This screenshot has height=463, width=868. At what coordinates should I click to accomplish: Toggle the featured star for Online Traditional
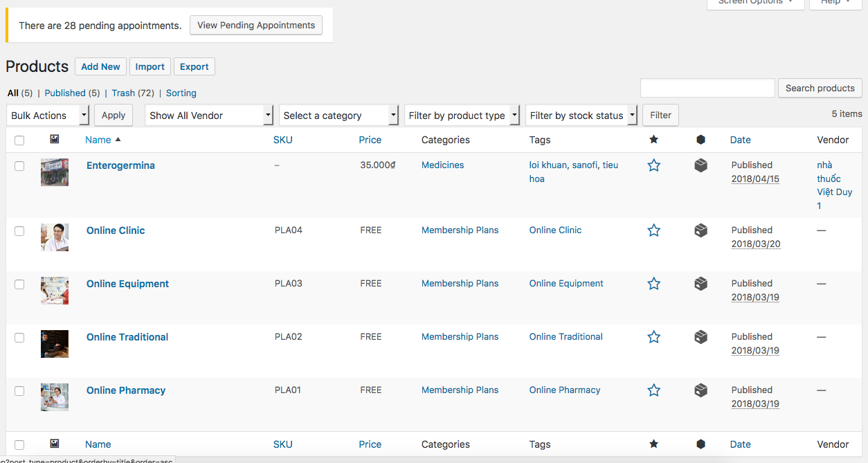click(653, 337)
